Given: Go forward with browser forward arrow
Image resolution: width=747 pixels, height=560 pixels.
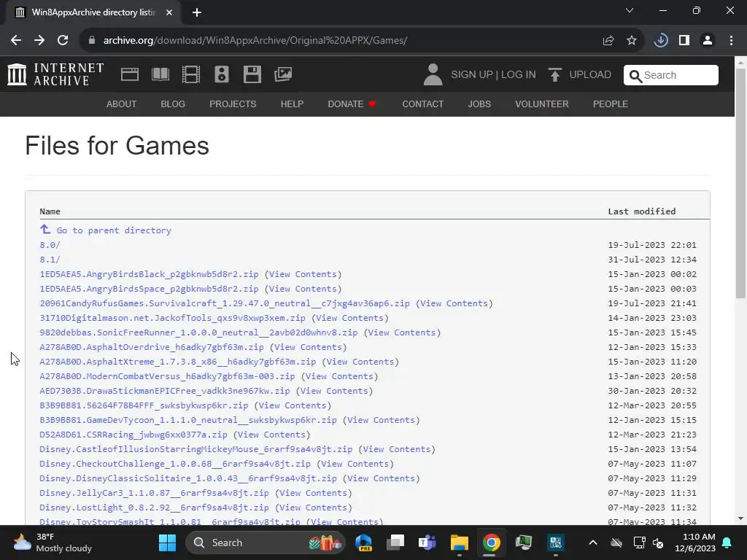Looking at the screenshot, I should tap(39, 41).
